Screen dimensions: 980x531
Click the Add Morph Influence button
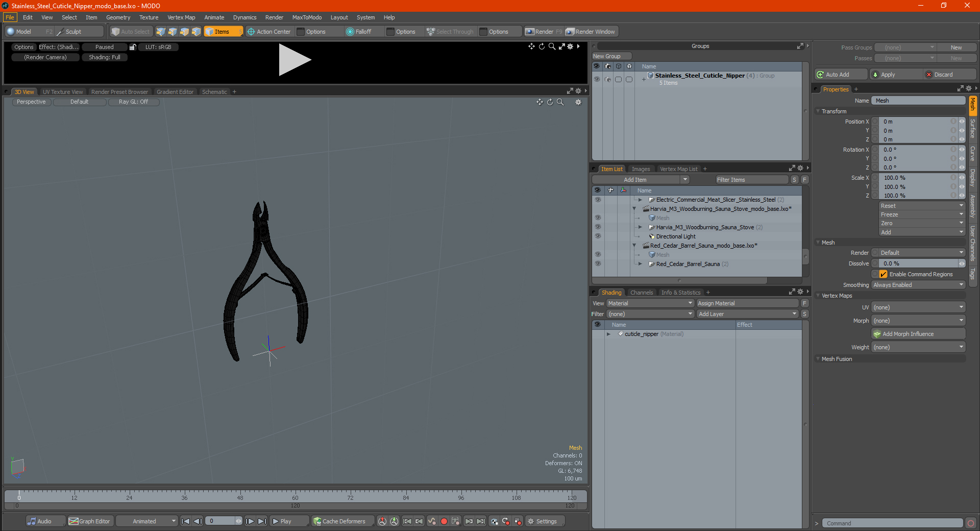[x=918, y=334]
